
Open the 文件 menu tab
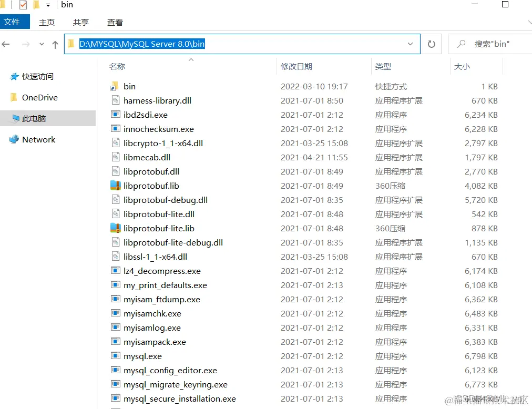pos(15,22)
